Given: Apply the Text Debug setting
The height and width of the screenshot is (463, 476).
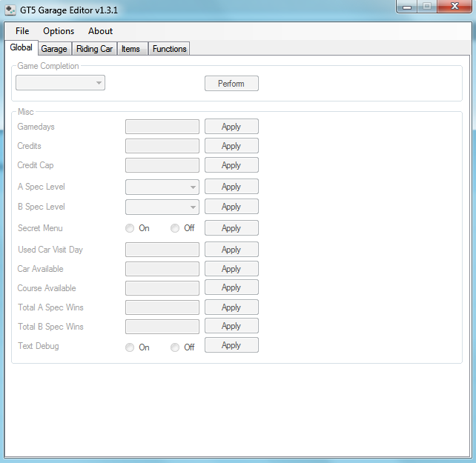Looking at the screenshot, I should click(231, 345).
